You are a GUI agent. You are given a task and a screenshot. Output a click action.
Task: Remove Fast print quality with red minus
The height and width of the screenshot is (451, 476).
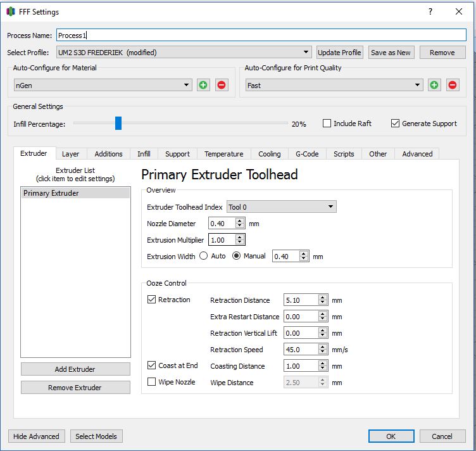pyautogui.click(x=453, y=85)
